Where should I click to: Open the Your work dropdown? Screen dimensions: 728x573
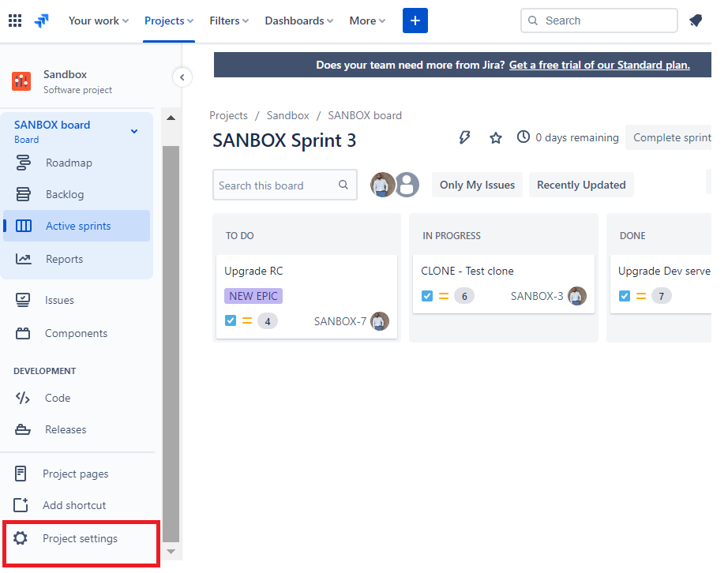coord(99,21)
